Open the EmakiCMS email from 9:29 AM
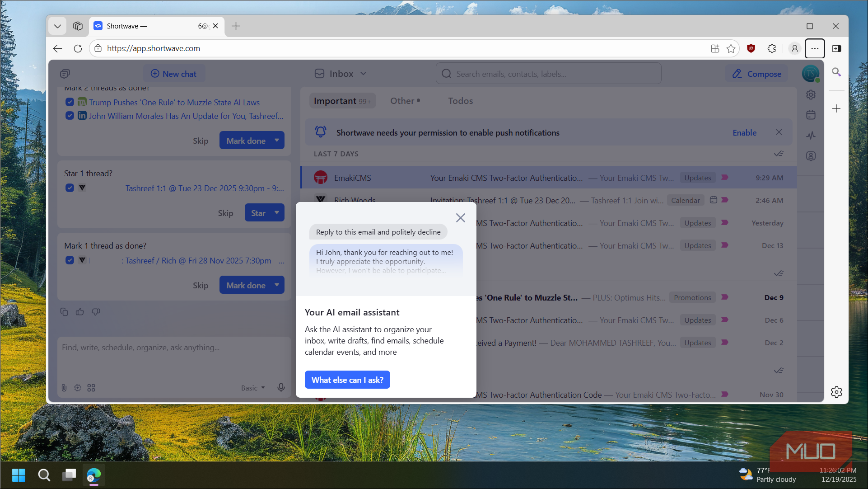Viewport: 868px width, 489px height. pyautogui.click(x=549, y=178)
